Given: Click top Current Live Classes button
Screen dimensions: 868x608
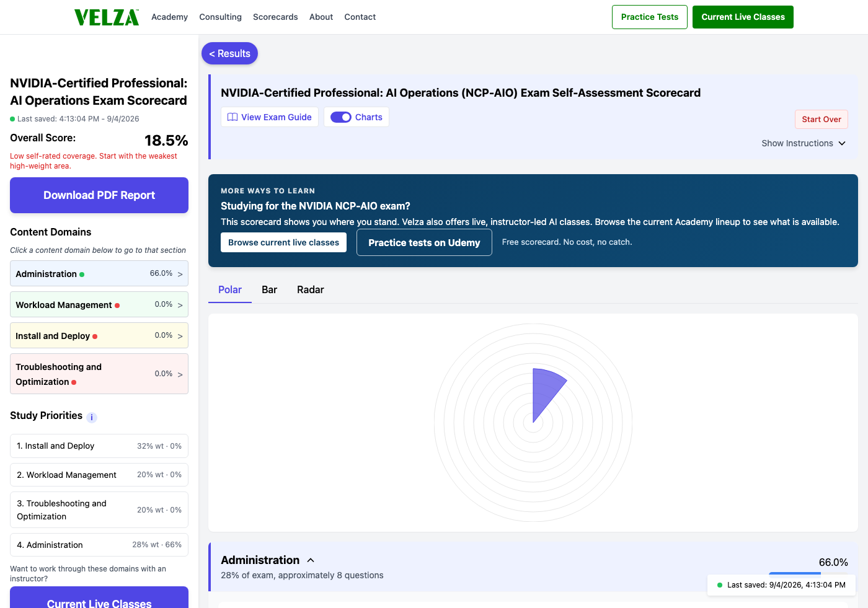Looking at the screenshot, I should (x=743, y=17).
